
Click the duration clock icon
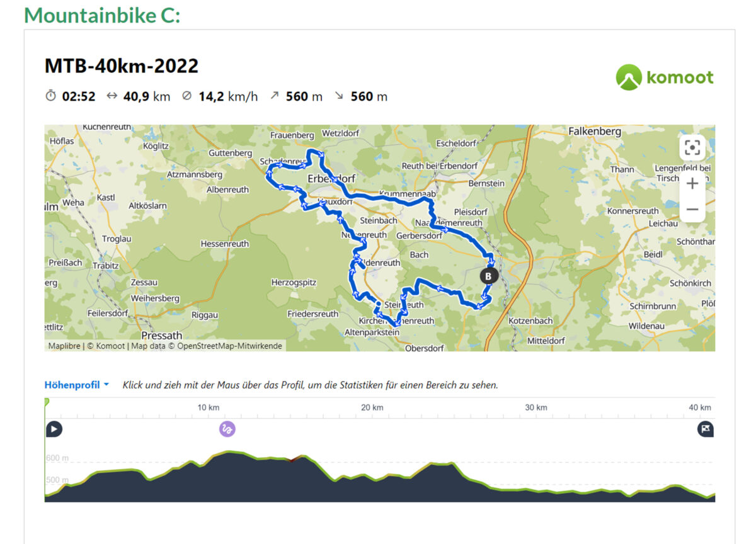point(50,96)
